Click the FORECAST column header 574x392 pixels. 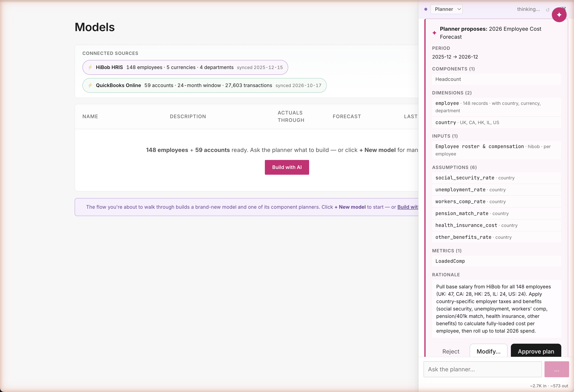click(346, 116)
